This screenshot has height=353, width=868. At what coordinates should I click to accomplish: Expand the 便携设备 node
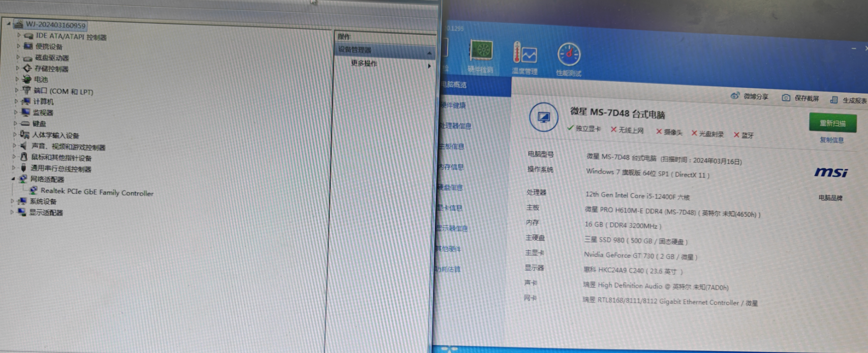point(18,46)
